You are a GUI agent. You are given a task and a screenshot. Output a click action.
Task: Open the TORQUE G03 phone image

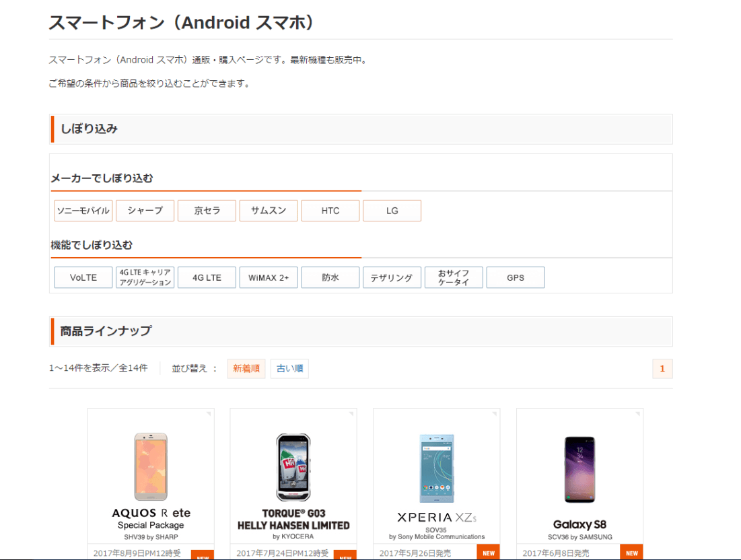point(293,467)
